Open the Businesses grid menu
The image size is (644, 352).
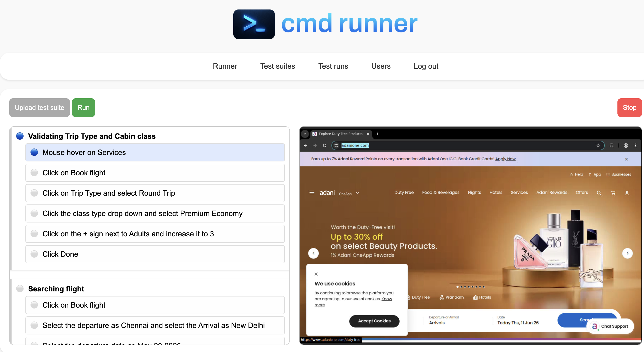[x=619, y=175]
